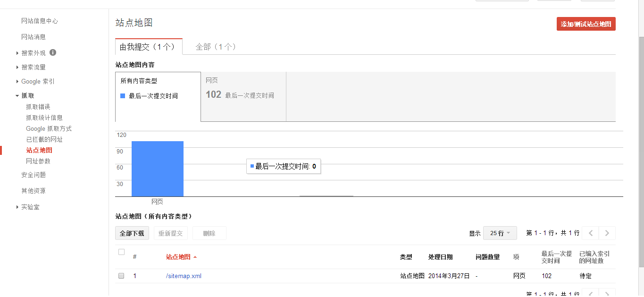Click the info icon beside 搜索外观

[x=53, y=52]
